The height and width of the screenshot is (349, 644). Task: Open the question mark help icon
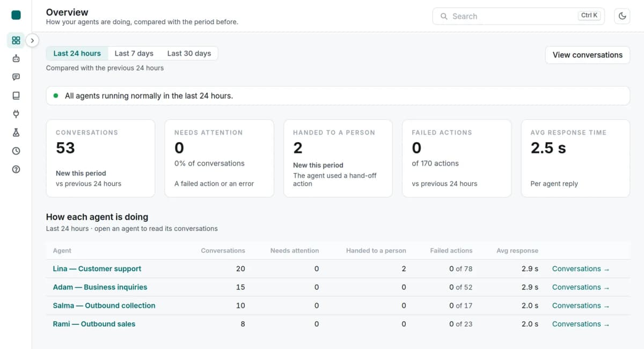16,169
